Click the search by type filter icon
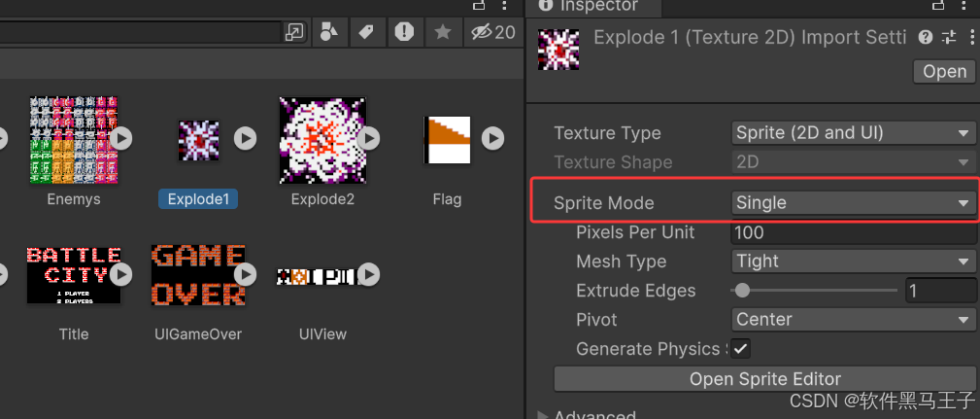Image resolution: width=980 pixels, height=419 pixels. point(328,31)
